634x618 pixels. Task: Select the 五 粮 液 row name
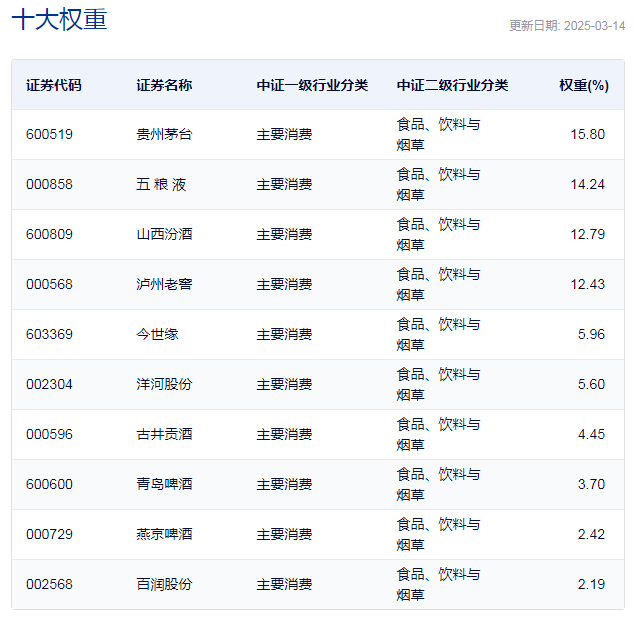click(161, 184)
